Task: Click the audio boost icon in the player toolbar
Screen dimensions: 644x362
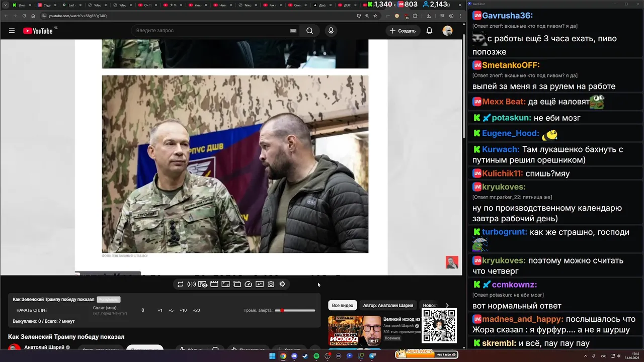Action: (x=191, y=284)
